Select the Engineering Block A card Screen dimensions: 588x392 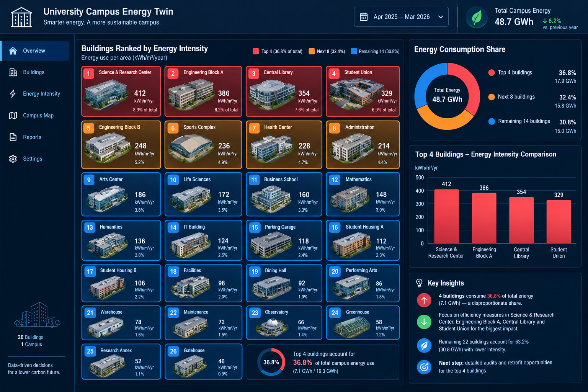pos(203,91)
